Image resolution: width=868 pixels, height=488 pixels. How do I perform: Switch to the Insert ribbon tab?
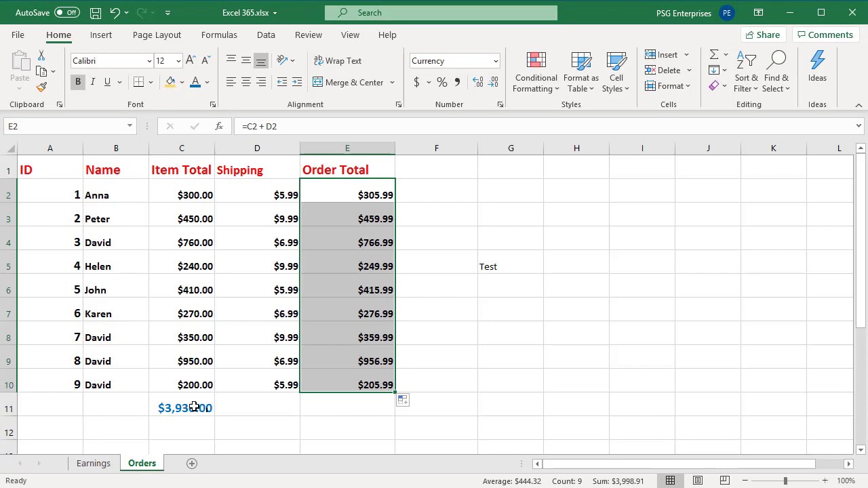point(101,35)
